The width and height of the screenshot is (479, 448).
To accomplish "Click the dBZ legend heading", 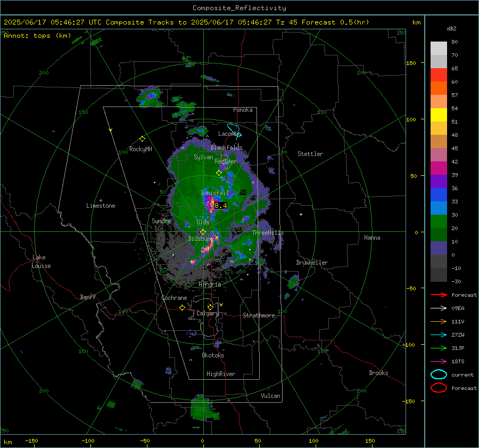I will (x=451, y=28).
